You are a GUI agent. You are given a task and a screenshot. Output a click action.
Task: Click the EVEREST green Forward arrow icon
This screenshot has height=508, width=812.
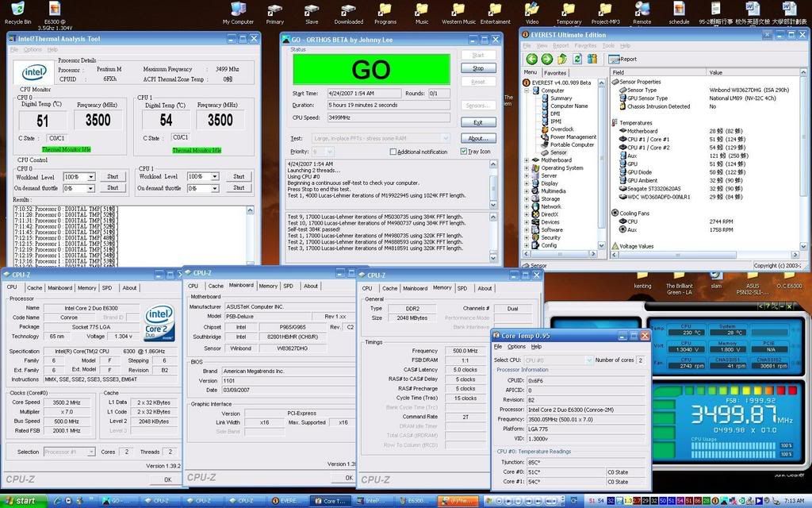(546, 59)
